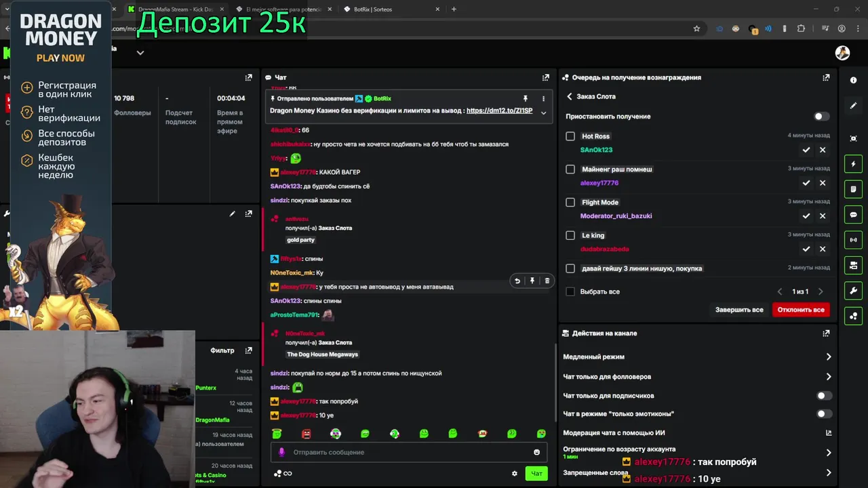Viewport: 868px width, 488px height.
Task: Focus the Отправить сообщение input field
Action: click(x=410, y=452)
